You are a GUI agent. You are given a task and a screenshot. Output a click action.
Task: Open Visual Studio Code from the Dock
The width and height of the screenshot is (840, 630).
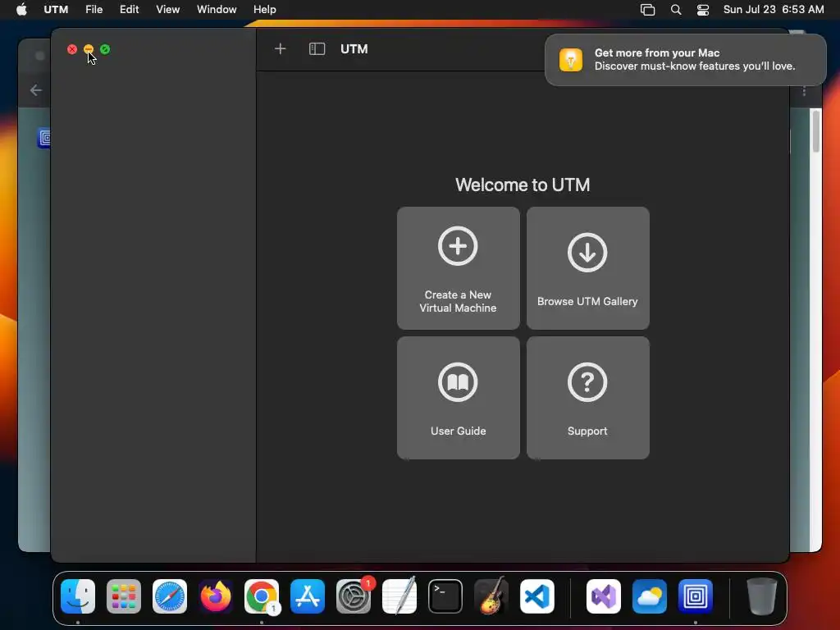coord(536,596)
